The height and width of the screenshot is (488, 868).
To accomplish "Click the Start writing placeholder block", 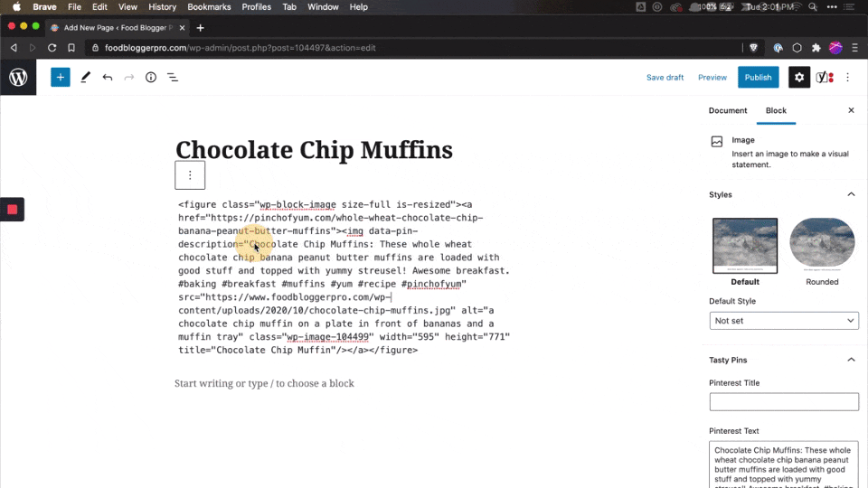I will pyautogui.click(x=264, y=383).
